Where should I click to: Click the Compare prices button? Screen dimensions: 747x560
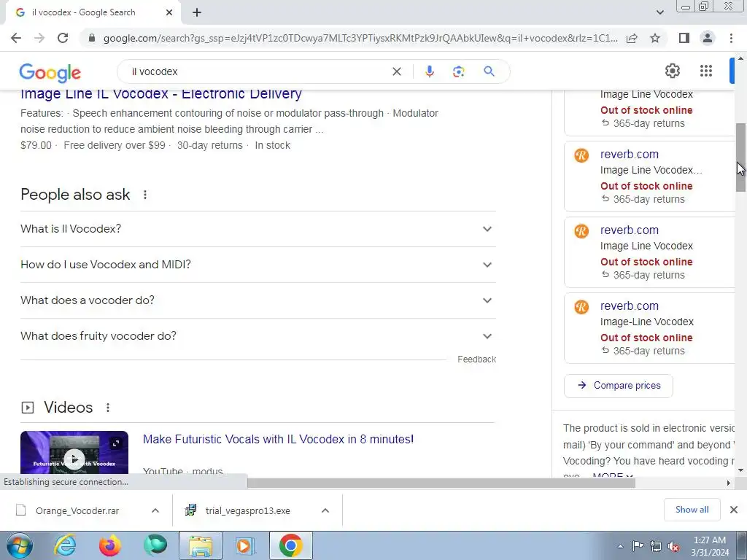click(x=619, y=386)
